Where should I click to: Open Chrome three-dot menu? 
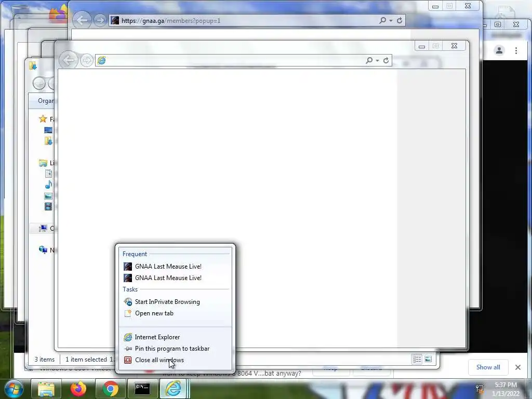pos(516,50)
